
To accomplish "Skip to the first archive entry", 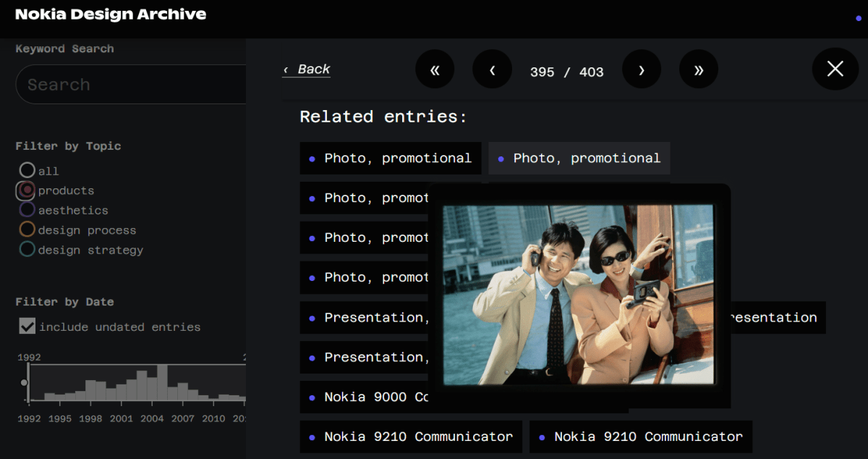I will (x=435, y=69).
